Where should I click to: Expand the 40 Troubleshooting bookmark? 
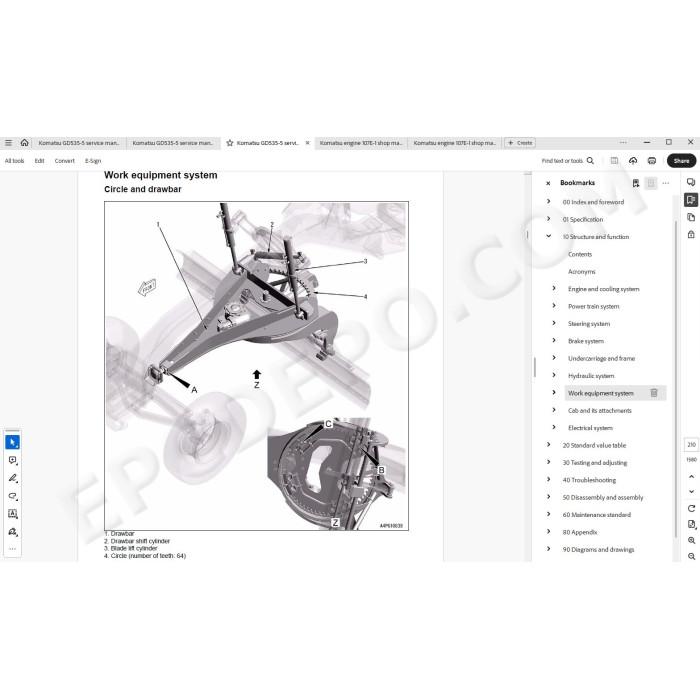(x=549, y=479)
